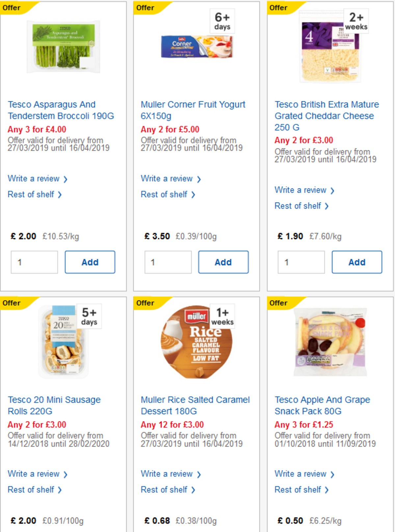Click the Offer badge on apple snack pack

[x=278, y=303]
